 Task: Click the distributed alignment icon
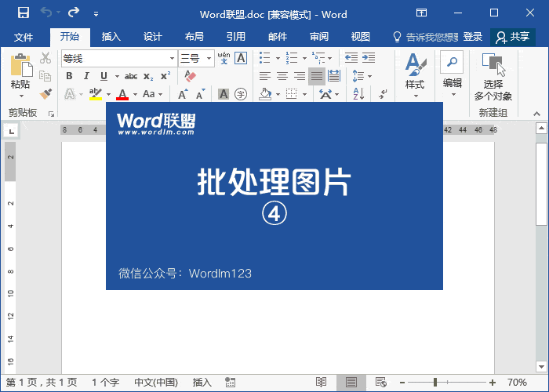point(334,76)
